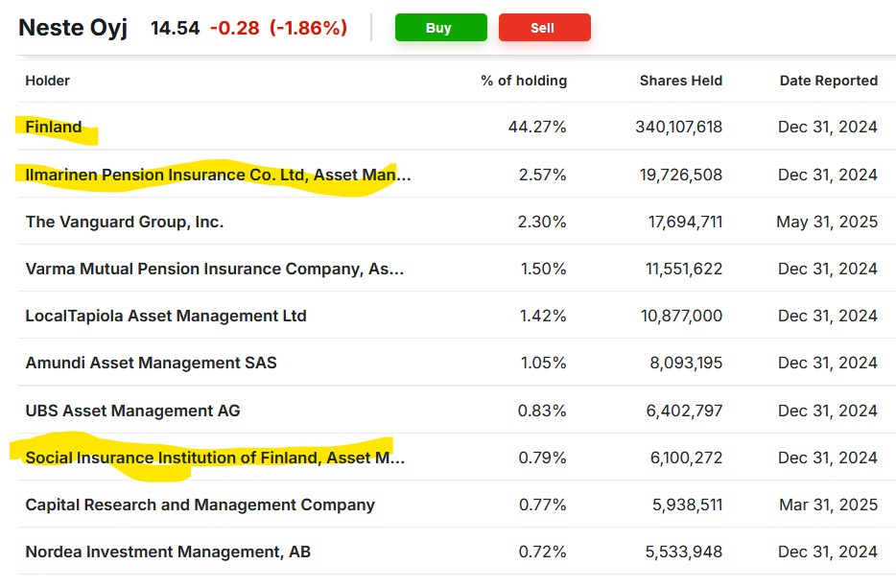Click the % of holding column header
896x588 pixels.
(x=524, y=81)
